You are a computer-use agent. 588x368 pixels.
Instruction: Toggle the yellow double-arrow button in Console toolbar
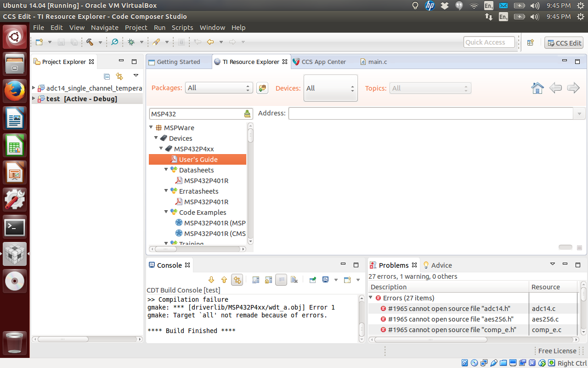(237, 280)
